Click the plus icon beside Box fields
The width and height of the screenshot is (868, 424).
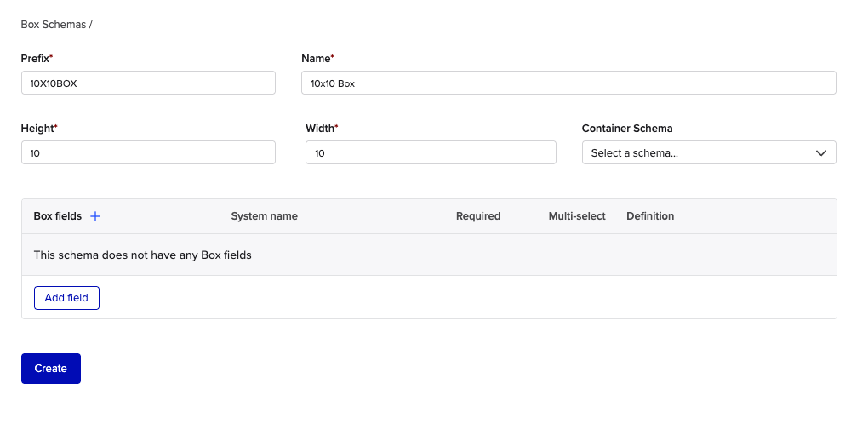pyautogui.click(x=95, y=216)
